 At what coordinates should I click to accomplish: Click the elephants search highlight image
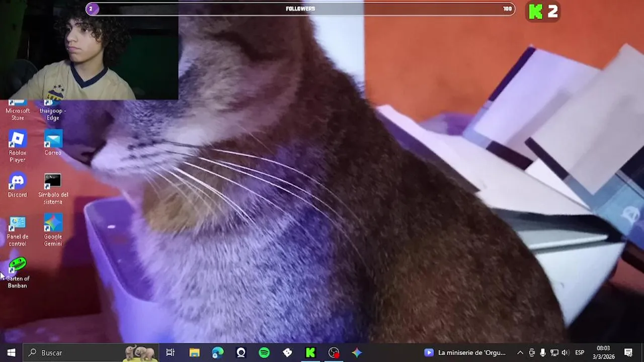click(x=140, y=352)
